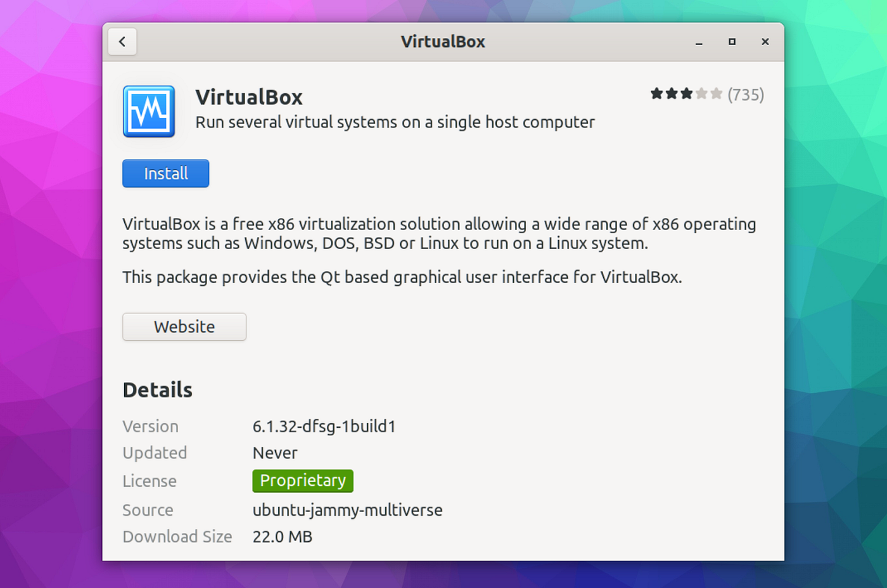
Task: Click the Proprietary license badge
Action: (x=302, y=480)
